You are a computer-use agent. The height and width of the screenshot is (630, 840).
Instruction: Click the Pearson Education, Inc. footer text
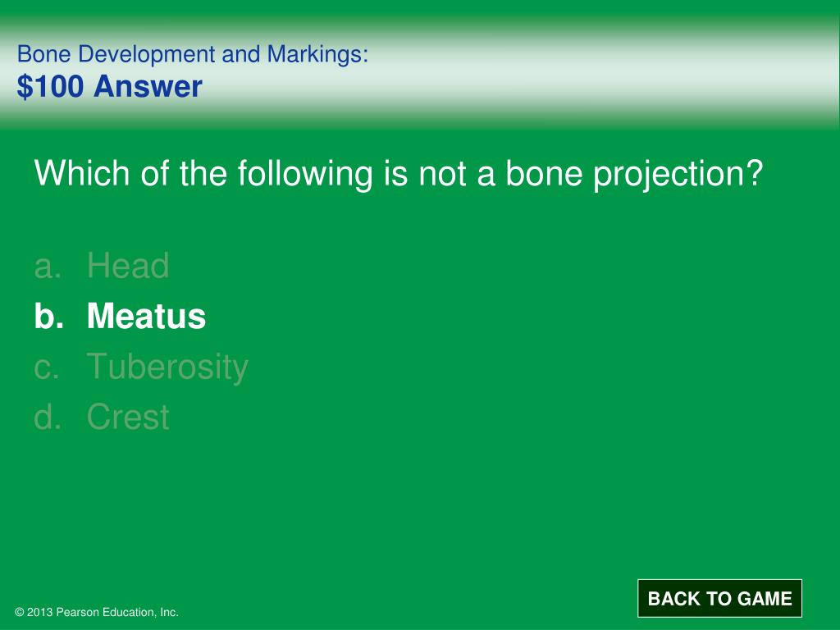pyautogui.click(x=117, y=612)
